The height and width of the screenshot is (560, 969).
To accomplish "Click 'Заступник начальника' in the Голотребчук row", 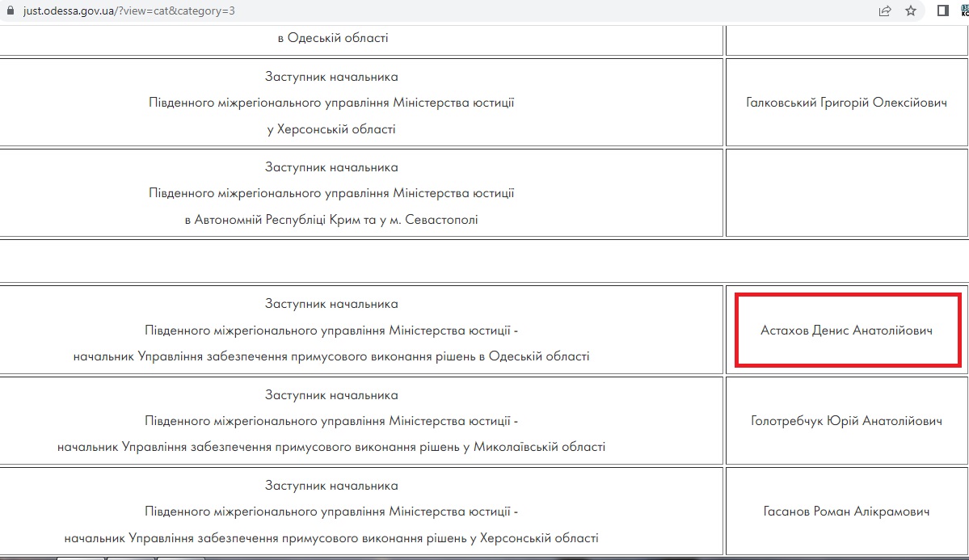I will [x=331, y=395].
